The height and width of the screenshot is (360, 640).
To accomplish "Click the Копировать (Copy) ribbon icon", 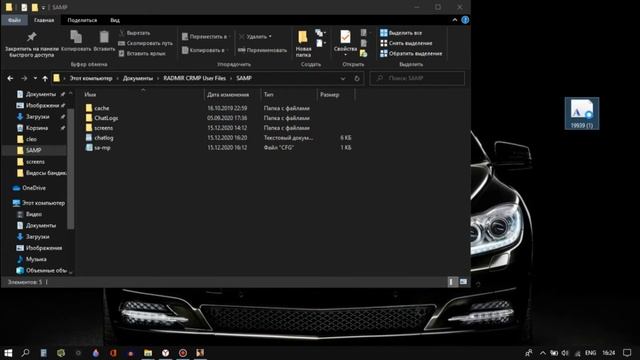I will coord(76,41).
